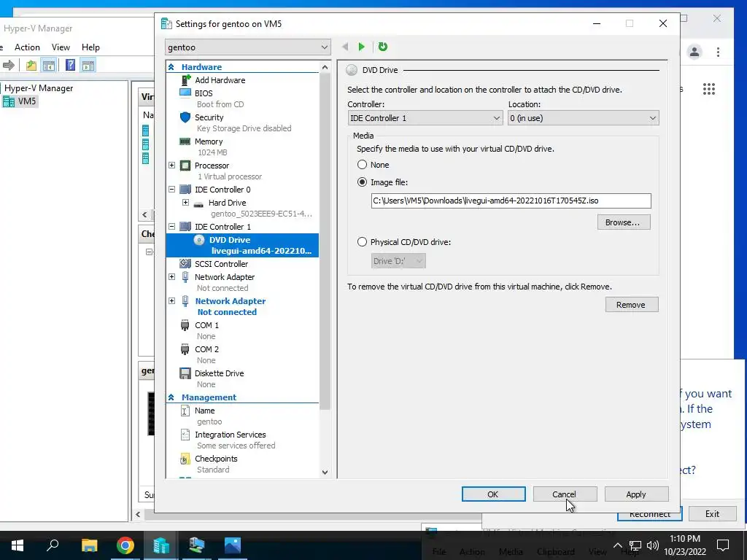The width and height of the screenshot is (747, 560).
Task: Click the green refresh icon
Action: tap(383, 47)
